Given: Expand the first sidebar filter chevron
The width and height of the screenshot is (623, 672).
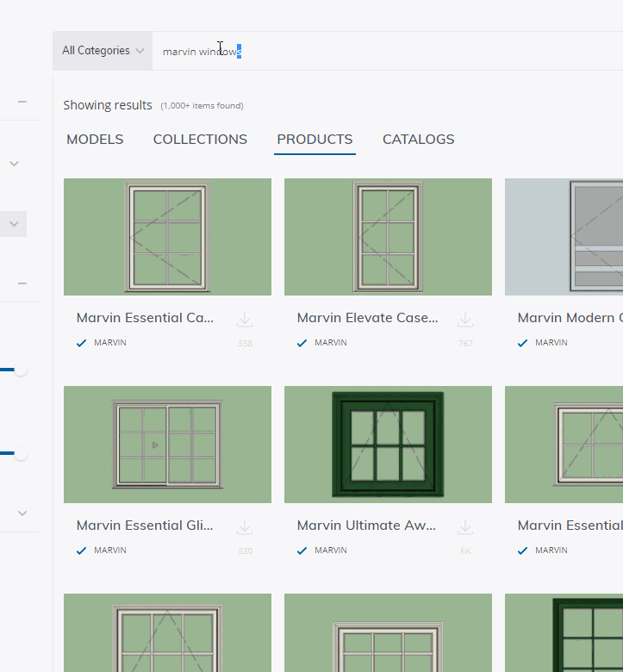Looking at the screenshot, I should coord(14,164).
